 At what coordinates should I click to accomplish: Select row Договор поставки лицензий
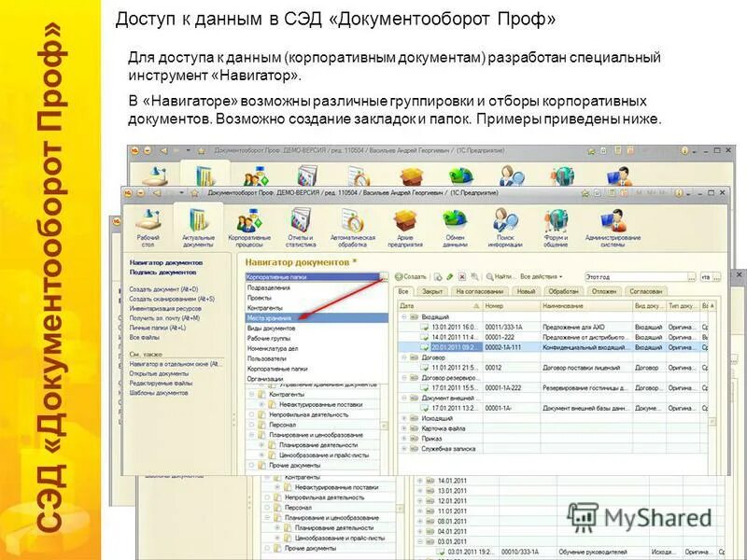[554, 368]
